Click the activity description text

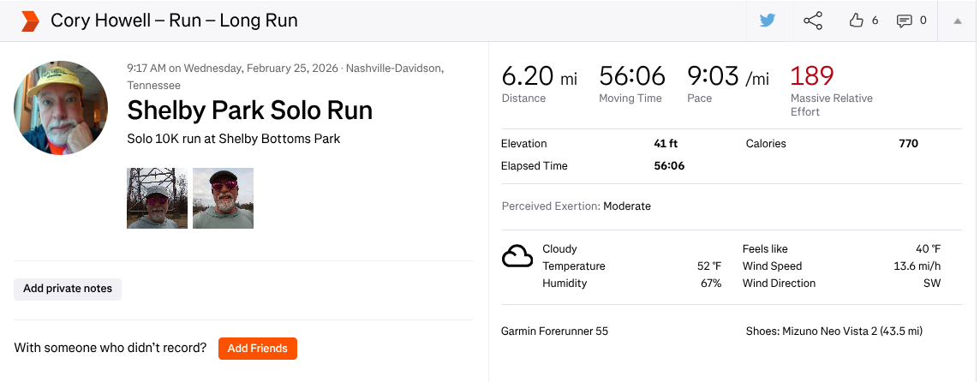coord(233,139)
